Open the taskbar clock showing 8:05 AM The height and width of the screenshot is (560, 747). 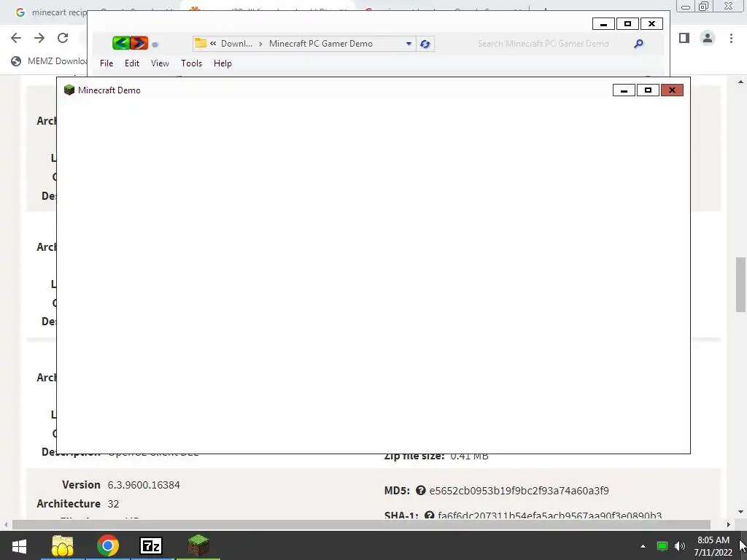coord(713,546)
